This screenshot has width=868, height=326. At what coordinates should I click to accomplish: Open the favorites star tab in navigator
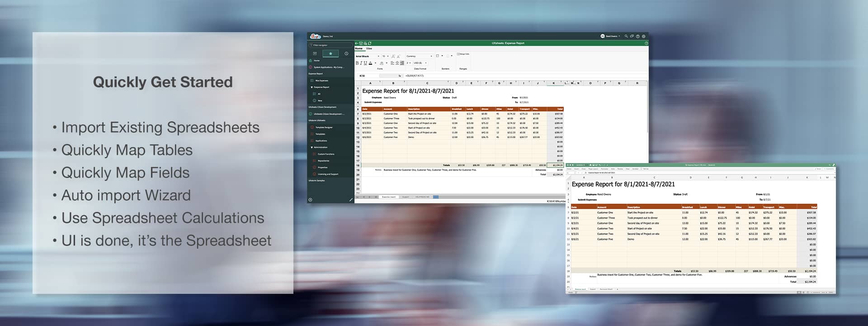click(330, 53)
